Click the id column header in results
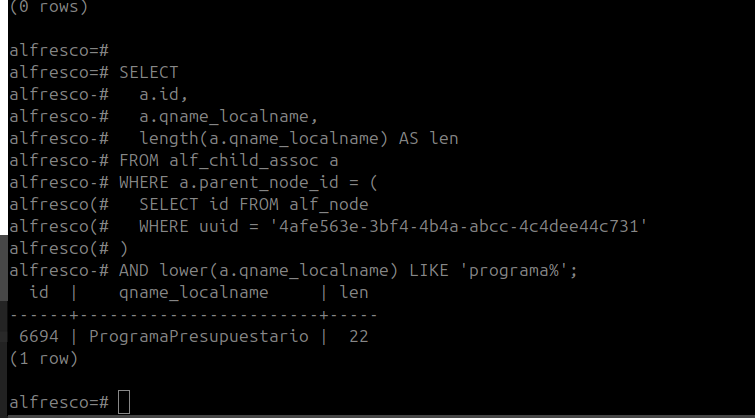The image size is (755, 418). [x=40, y=292]
